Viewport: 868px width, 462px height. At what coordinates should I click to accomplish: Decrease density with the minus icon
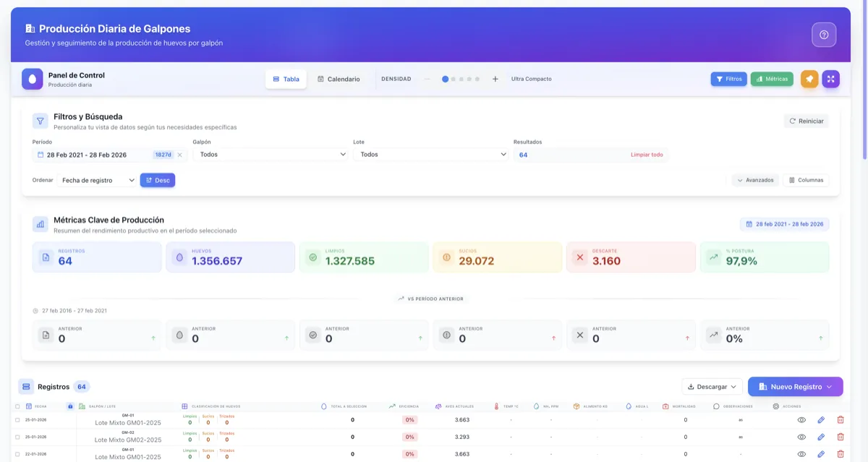pyautogui.click(x=427, y=79)
